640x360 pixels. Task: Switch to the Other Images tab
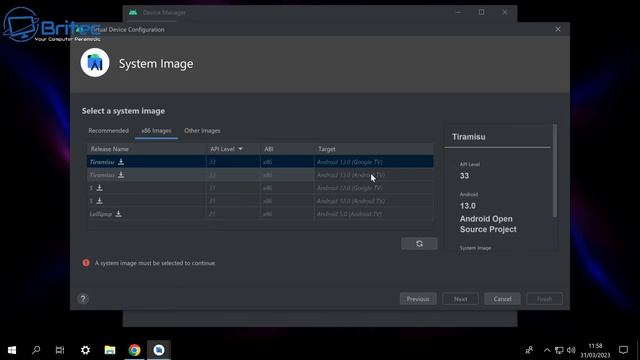[x=202, y=131]
